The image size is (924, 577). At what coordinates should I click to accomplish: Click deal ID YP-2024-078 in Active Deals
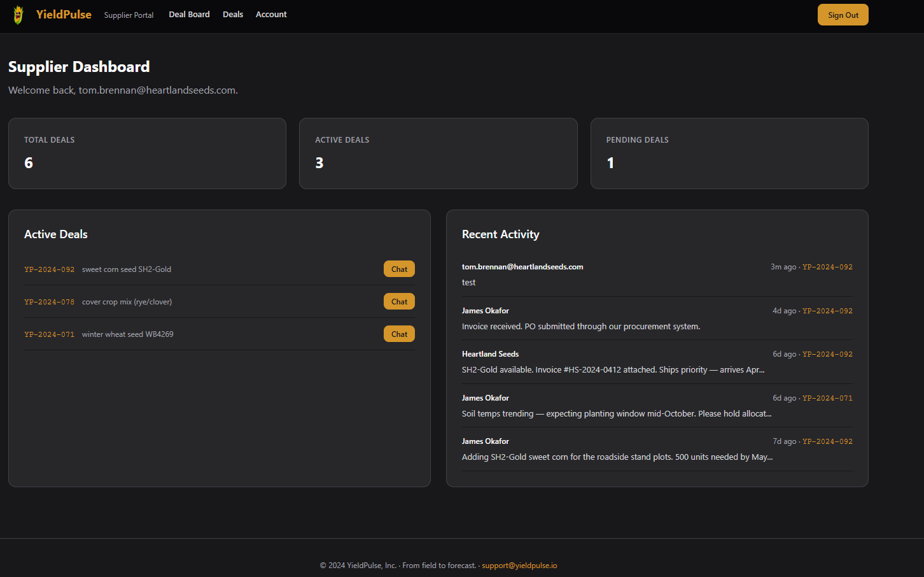[x=50, y=302]
